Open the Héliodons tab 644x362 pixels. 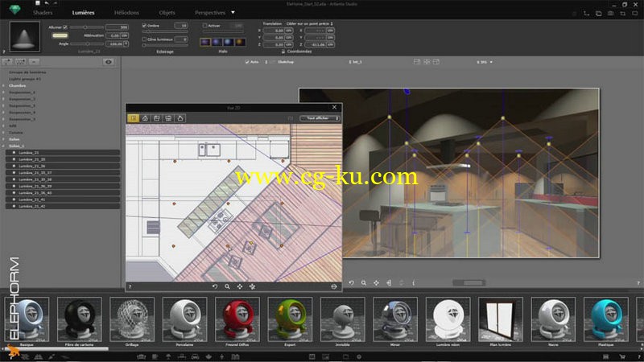[x=126, y=13]
